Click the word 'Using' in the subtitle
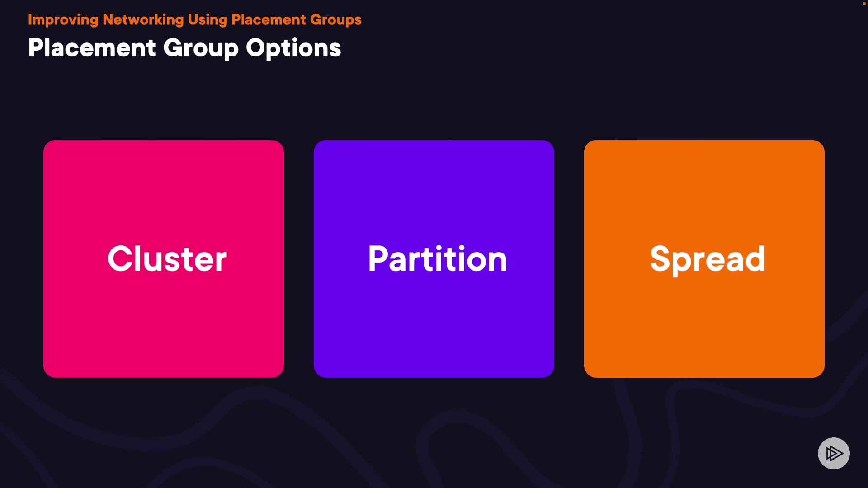This screenshot has height=488, width=868. (x=208, y=20)
